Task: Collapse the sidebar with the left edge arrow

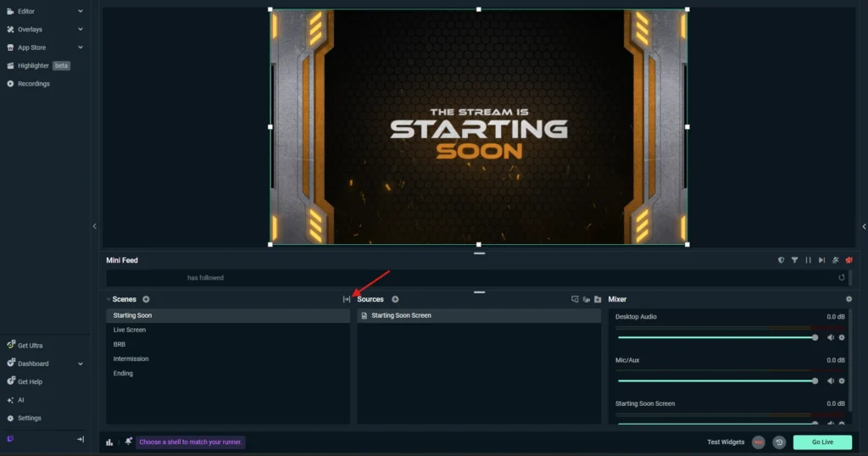Action: [95, 225]
